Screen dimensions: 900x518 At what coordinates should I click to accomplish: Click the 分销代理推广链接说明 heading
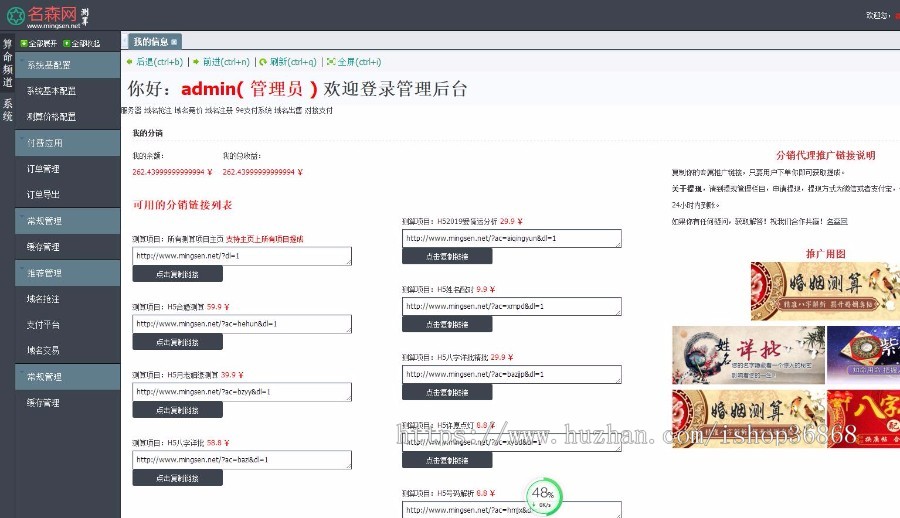pos(825,155)
